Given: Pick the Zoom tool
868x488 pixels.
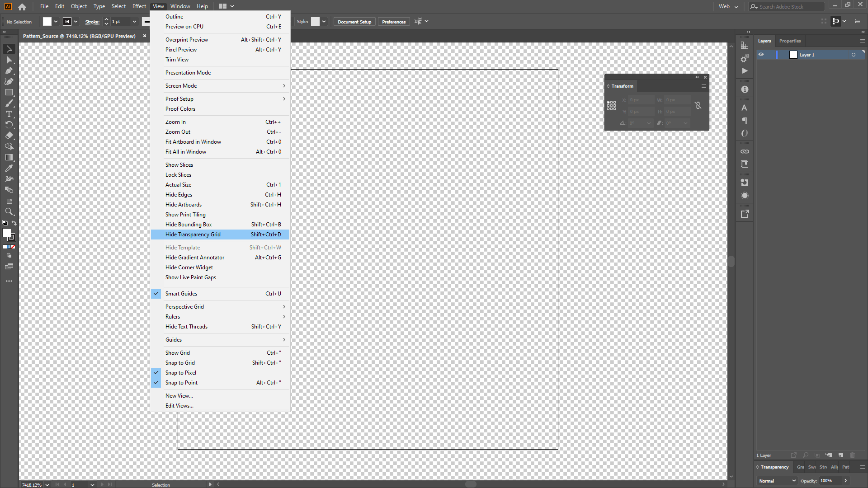Looking at the screenshot, I should (9, 211).
